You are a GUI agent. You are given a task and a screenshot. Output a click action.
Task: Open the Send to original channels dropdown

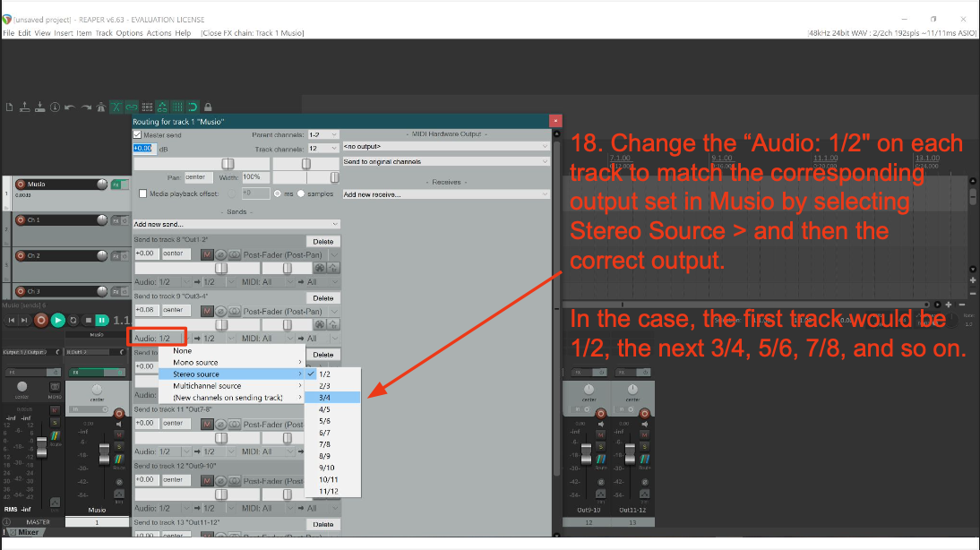tap(445, 161)
